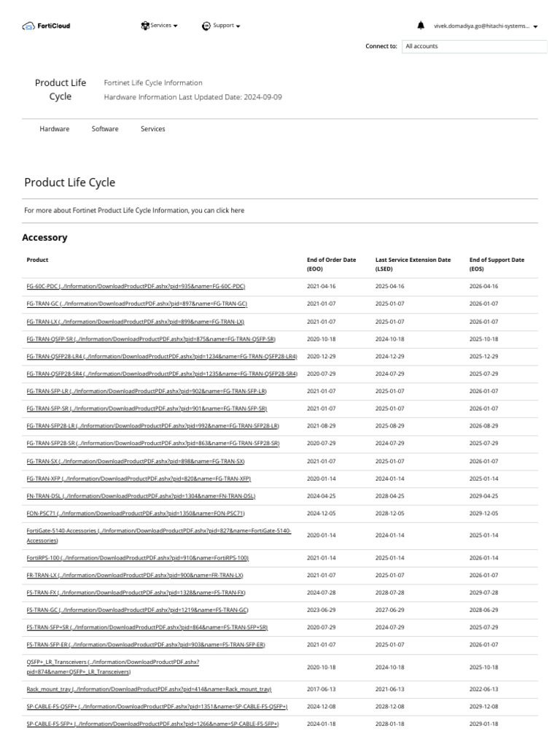Click the Support headset icon
Viewport: 560px width, 747px height.
[206, 26]
